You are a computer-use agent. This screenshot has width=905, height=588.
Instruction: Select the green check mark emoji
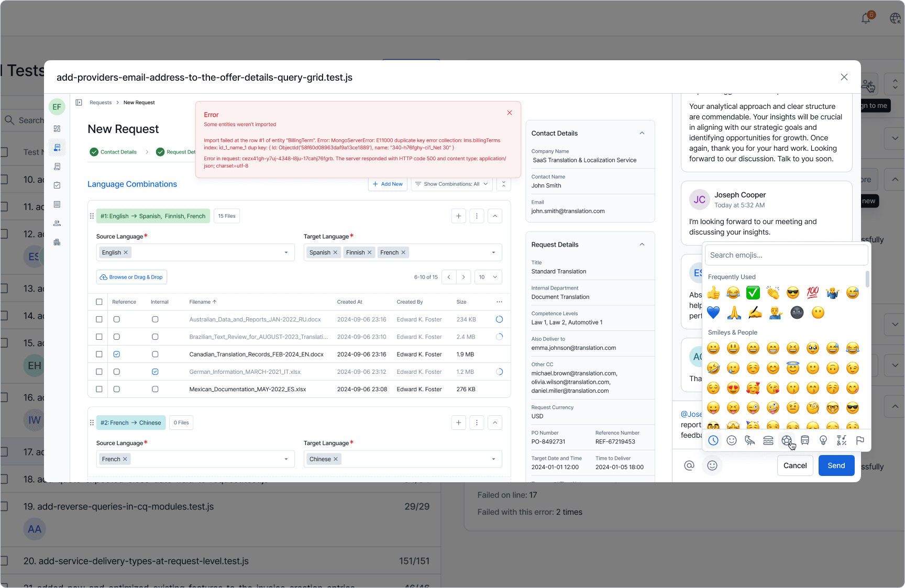[753, 293]
